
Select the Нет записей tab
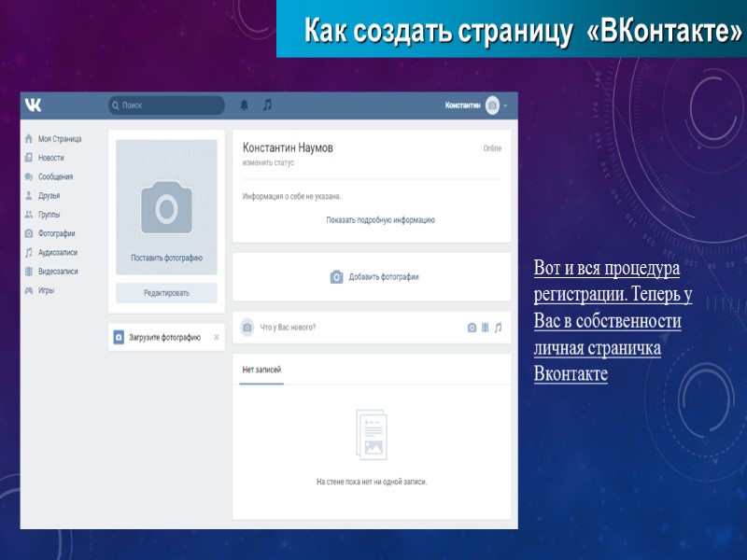[261, 370]
